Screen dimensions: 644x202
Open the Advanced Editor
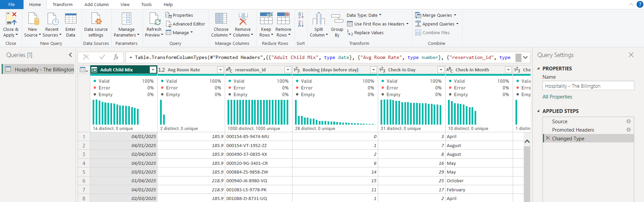point(185,24)
